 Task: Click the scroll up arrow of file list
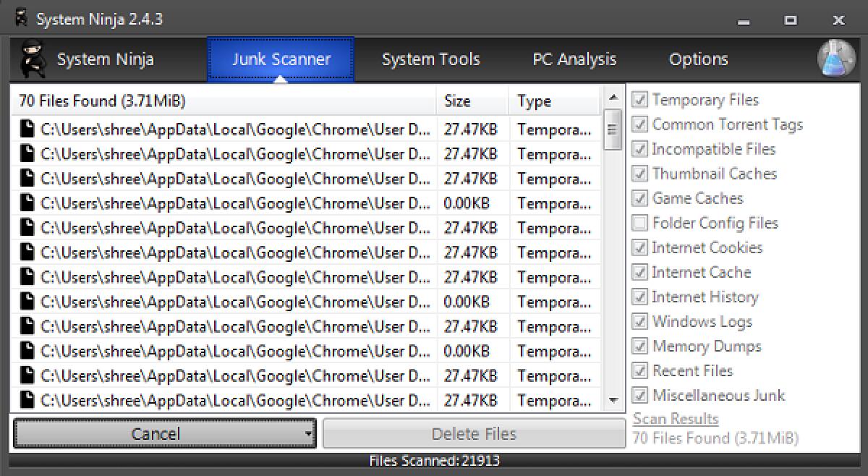(x=613, y=97)
